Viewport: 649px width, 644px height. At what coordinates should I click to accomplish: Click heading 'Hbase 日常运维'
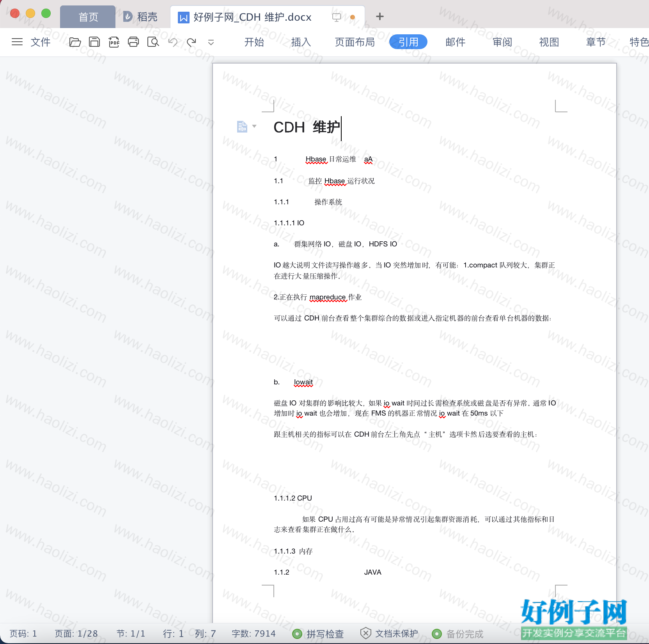tap(331, 159)
